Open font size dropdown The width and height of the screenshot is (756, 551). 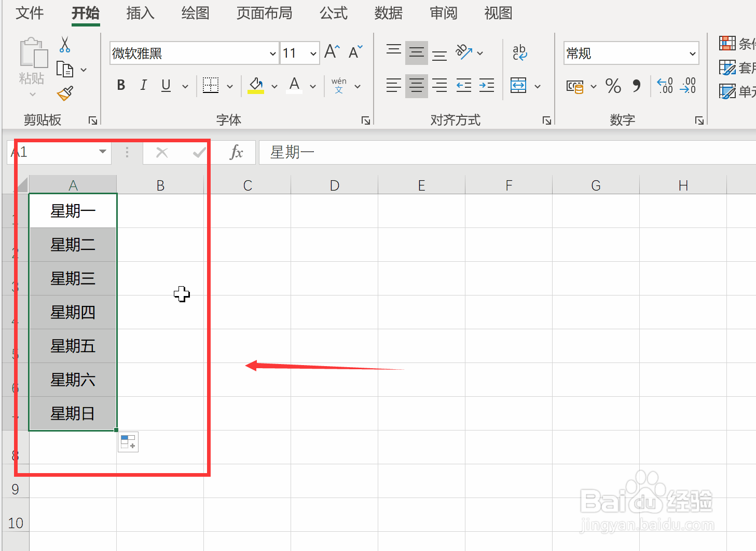[x=313, y=53]
